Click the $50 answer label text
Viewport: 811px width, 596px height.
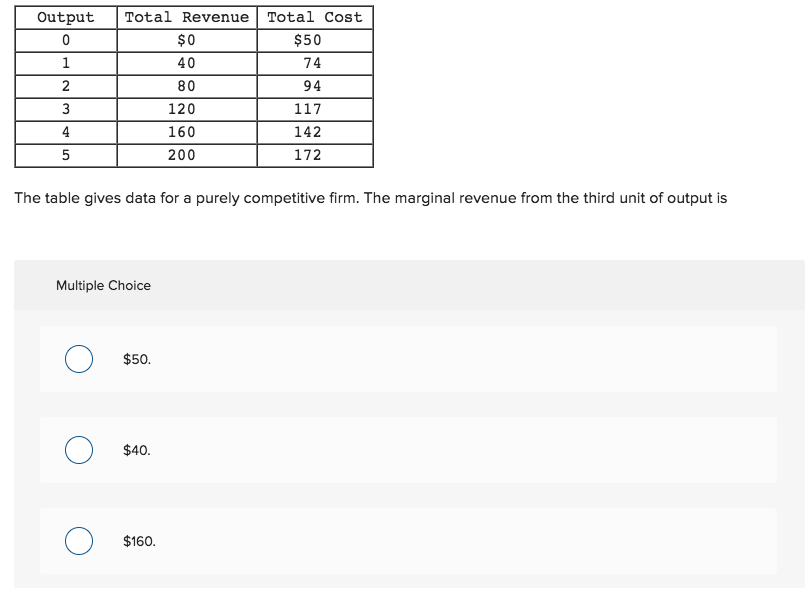click(x=136, y=360)
